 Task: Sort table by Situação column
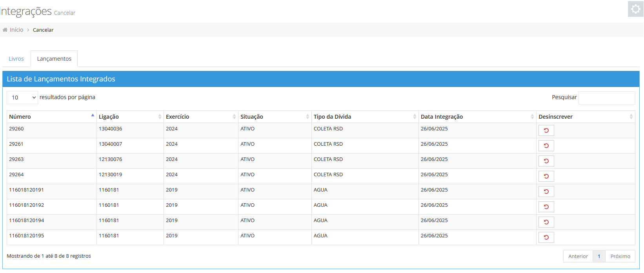(275, 117)
